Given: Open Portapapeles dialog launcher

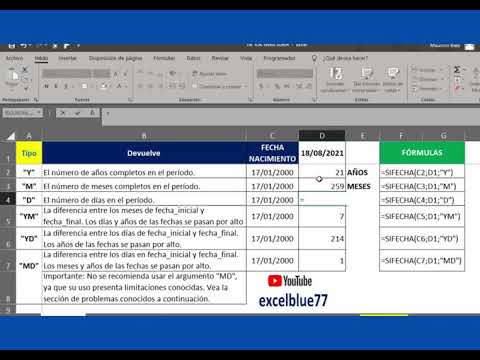Looking at the screenshot, I should [x=36, y=100].
